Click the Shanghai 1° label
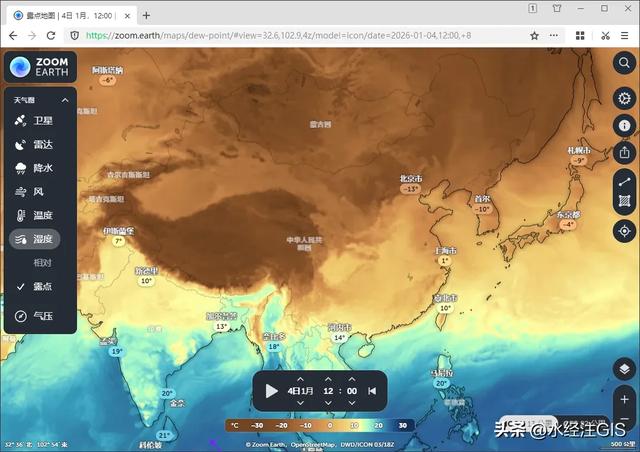 [x=444, y=261]
